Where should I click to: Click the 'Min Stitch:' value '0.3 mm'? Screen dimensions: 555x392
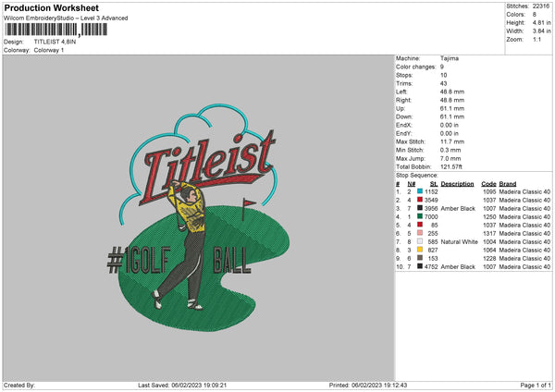[450, 150]
